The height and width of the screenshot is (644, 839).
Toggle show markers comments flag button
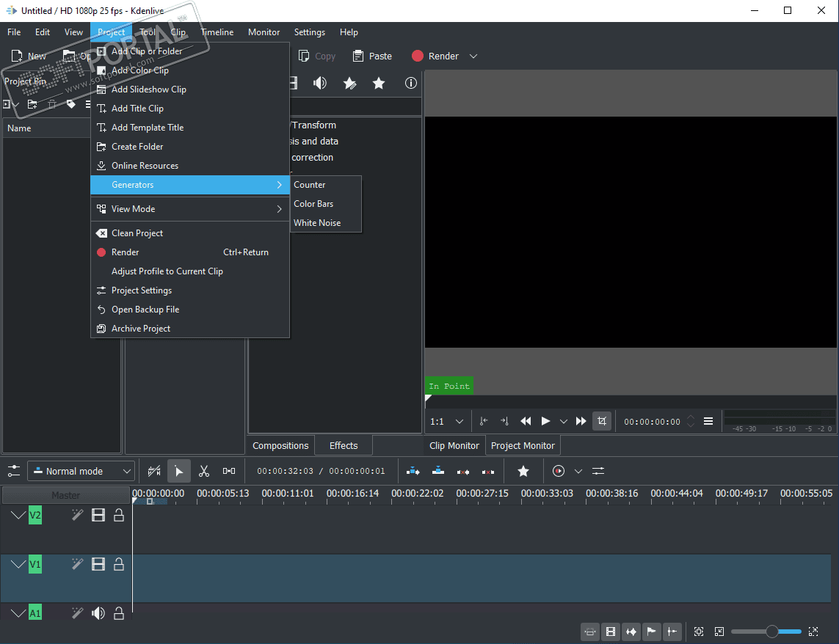click(x=651, y=632)
